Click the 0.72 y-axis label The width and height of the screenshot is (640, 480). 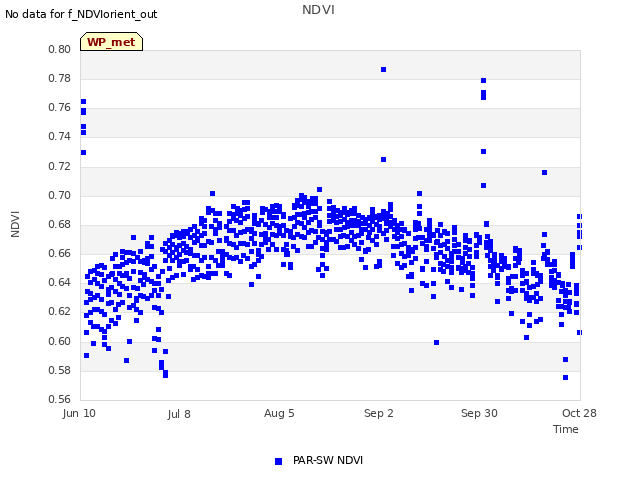click(59, 166)
